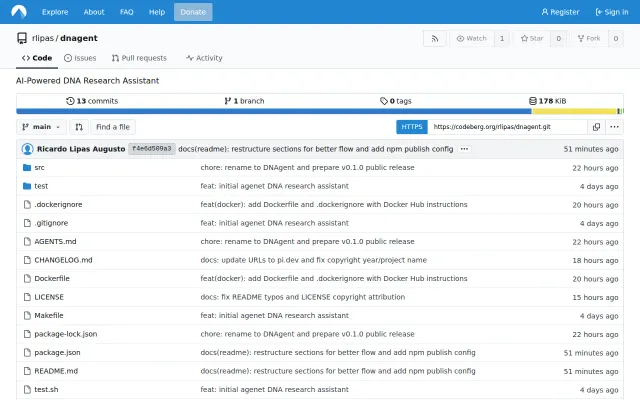Screen dimensions: 640x400
Task: Click the clone URL input field
Action: 507,127
